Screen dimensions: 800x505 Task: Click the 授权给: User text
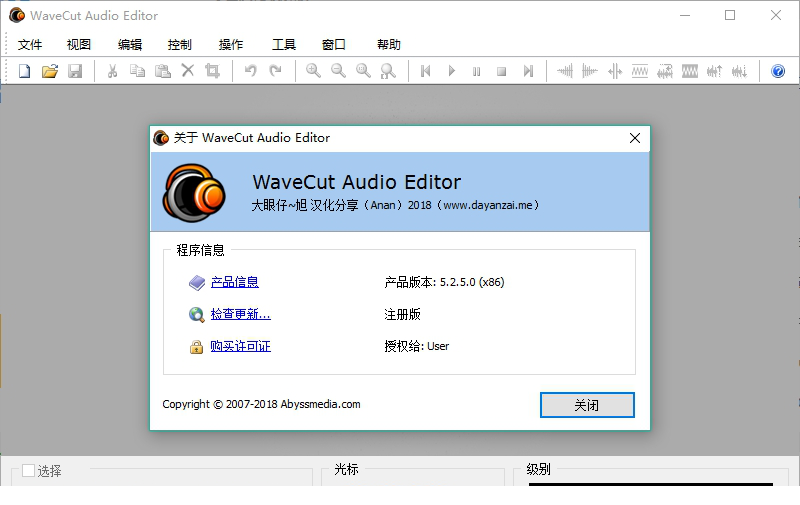tap(416, 346)
